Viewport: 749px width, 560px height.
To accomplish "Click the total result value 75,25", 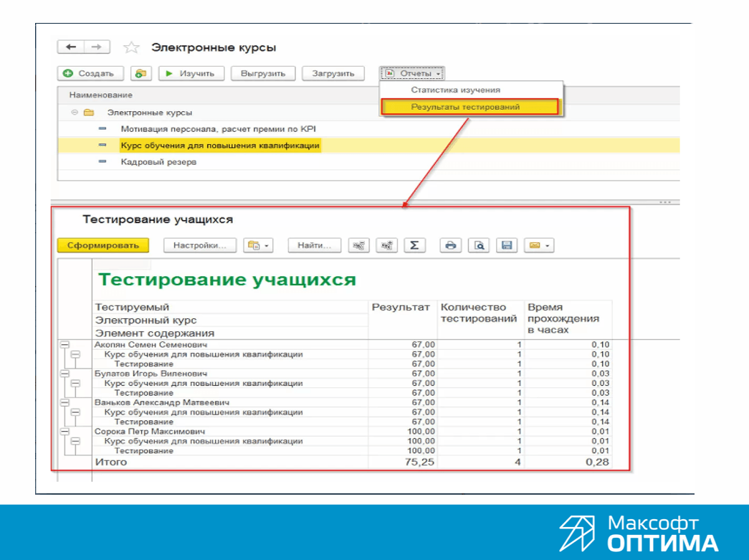I will [419, 462].
